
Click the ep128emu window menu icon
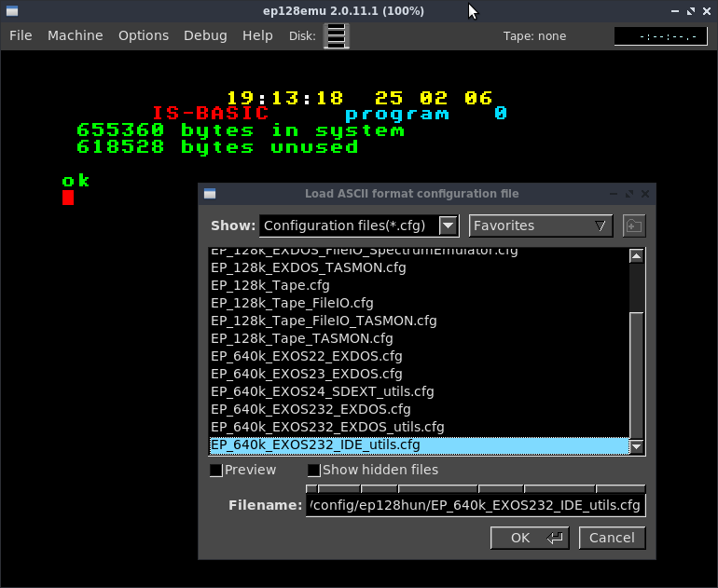click(12, 11)
